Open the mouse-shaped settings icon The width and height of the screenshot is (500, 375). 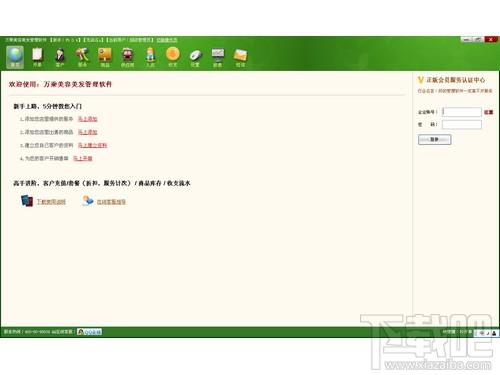(195, 57)
